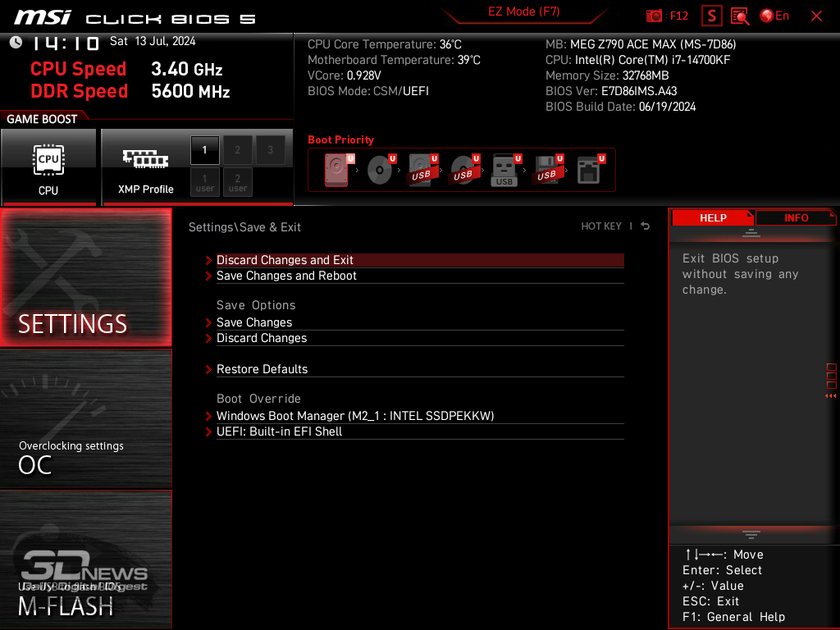The image size is (840, 630).
Task: Select XMP profile 1
Action: pyautogui.click(x=204, y=150)
